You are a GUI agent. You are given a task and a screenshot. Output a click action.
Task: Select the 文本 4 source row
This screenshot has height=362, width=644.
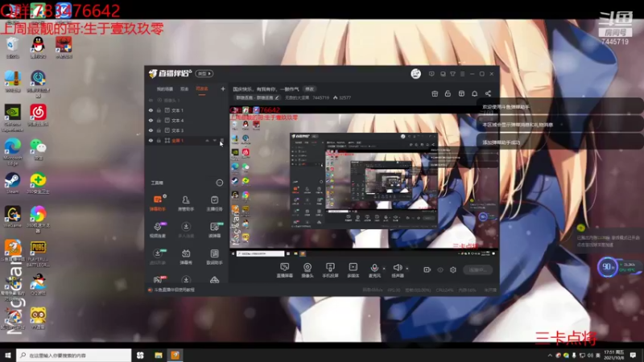pos(187,120)
